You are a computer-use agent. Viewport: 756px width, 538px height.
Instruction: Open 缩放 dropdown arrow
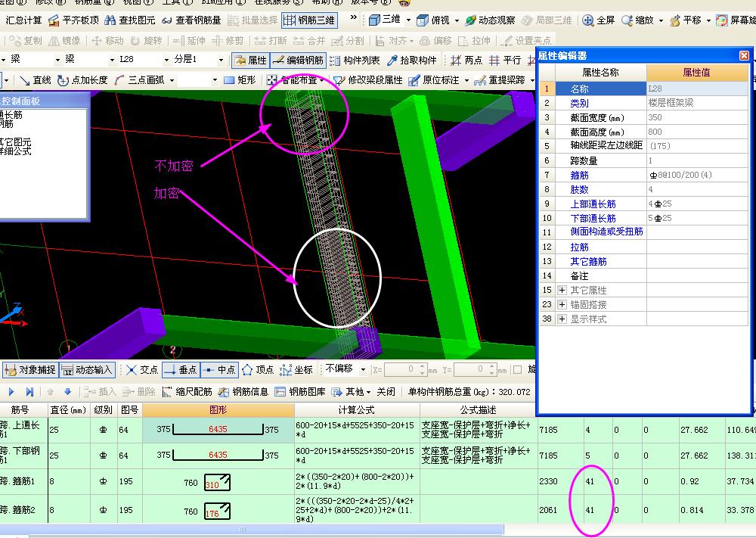[661, 20]
